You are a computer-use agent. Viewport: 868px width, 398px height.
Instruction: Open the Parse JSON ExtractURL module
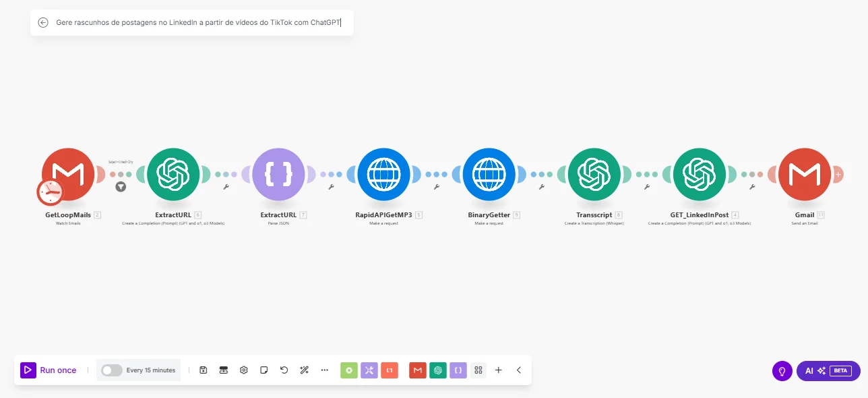coord(278,175)
